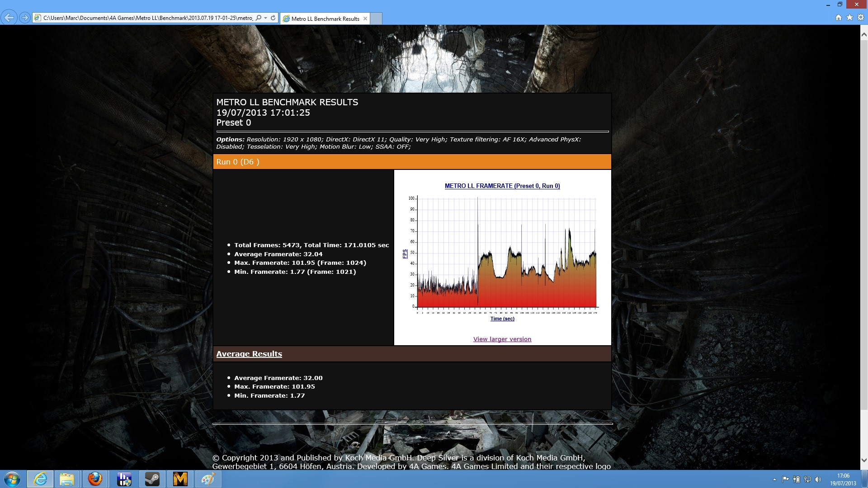Click the Options resolution settings text

pos(399,143)
